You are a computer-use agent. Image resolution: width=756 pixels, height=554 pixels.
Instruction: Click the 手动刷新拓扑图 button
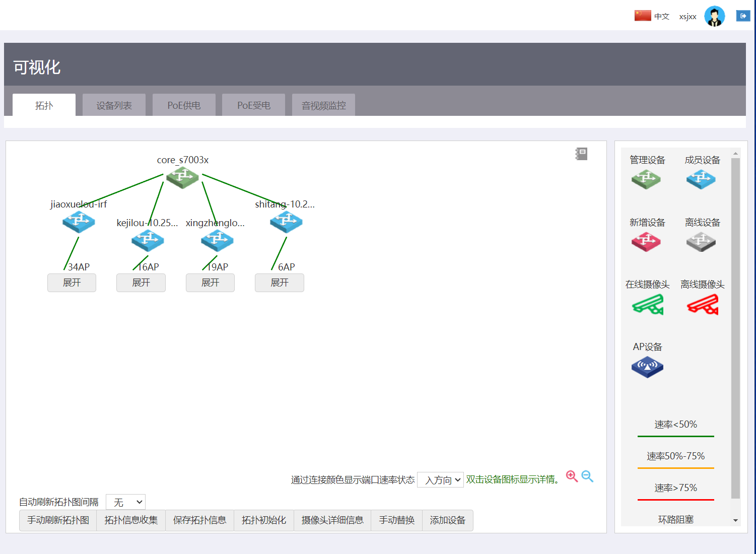pos(58,520)
